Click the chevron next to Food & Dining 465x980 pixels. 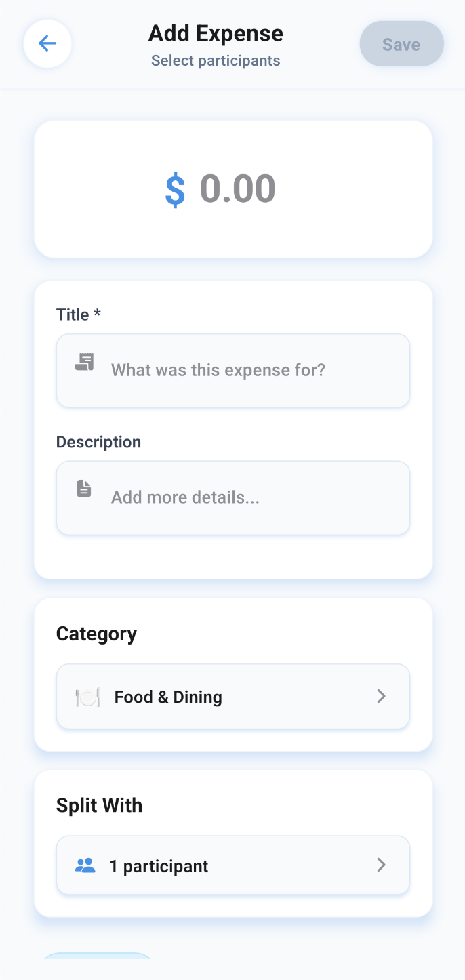point(382,696)
